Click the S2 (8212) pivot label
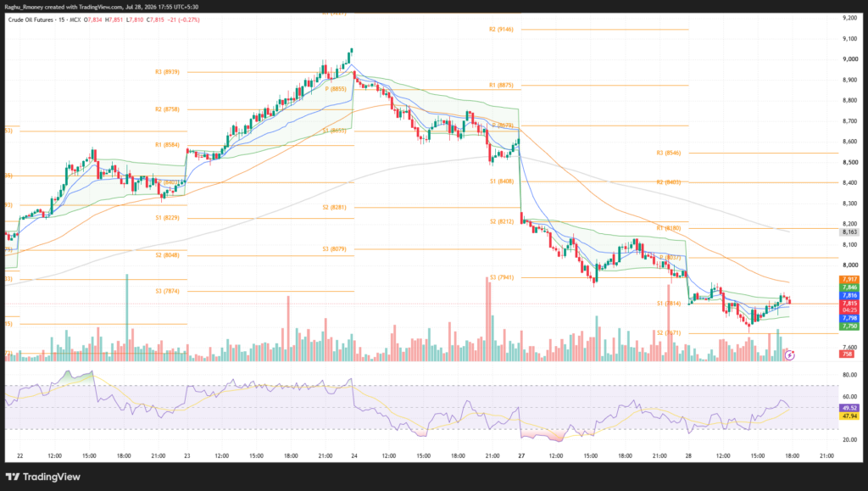868x491 pixels. pos(502,221)
